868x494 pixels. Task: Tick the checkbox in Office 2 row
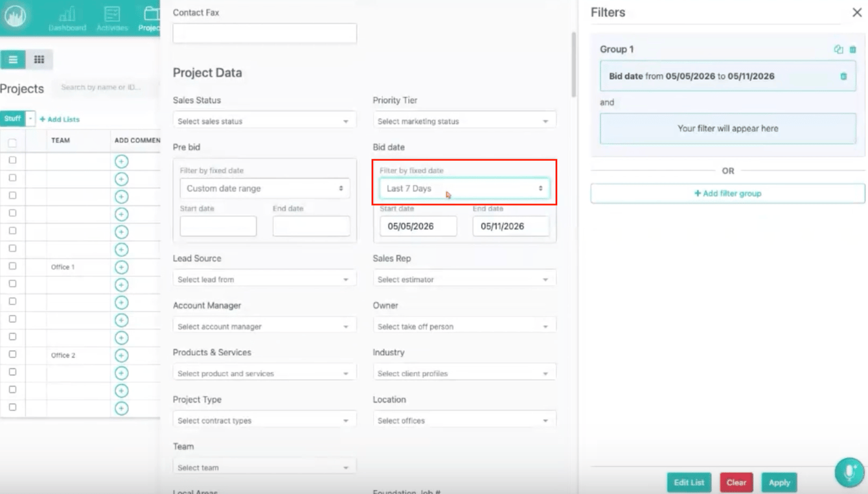tap(12, 354)
